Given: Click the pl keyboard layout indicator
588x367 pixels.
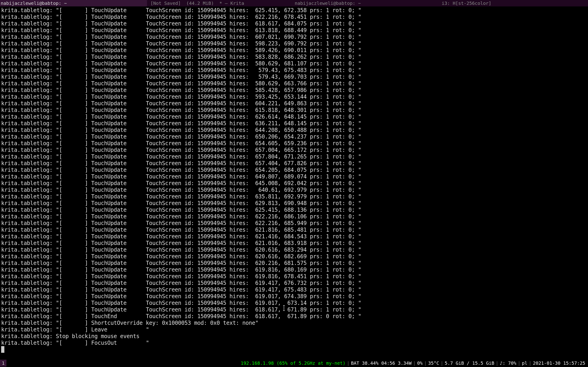Looking at the screenshot, I should tap(524, 363).
